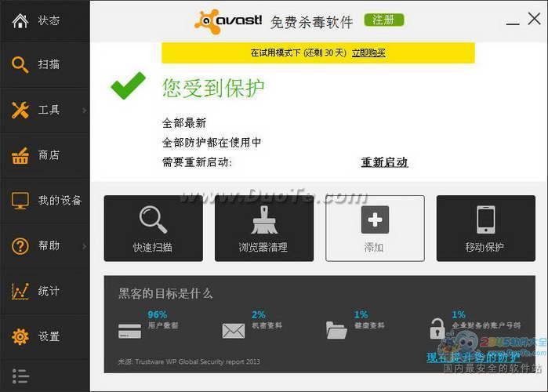Click the 我的设备 monitor icon
The height and width of the screenshot is (392, 548).
click(x=20, y=201)
